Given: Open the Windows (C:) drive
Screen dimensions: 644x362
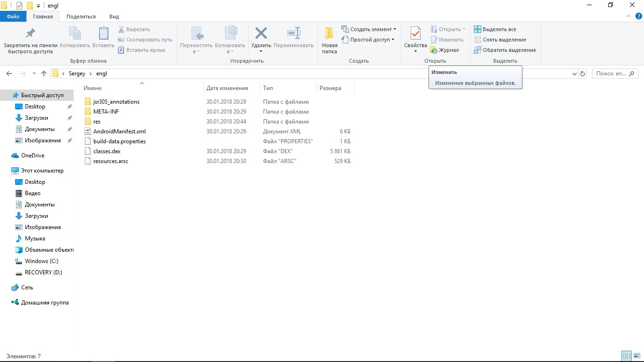Looking at the screenshot, I should pos(37,261).
